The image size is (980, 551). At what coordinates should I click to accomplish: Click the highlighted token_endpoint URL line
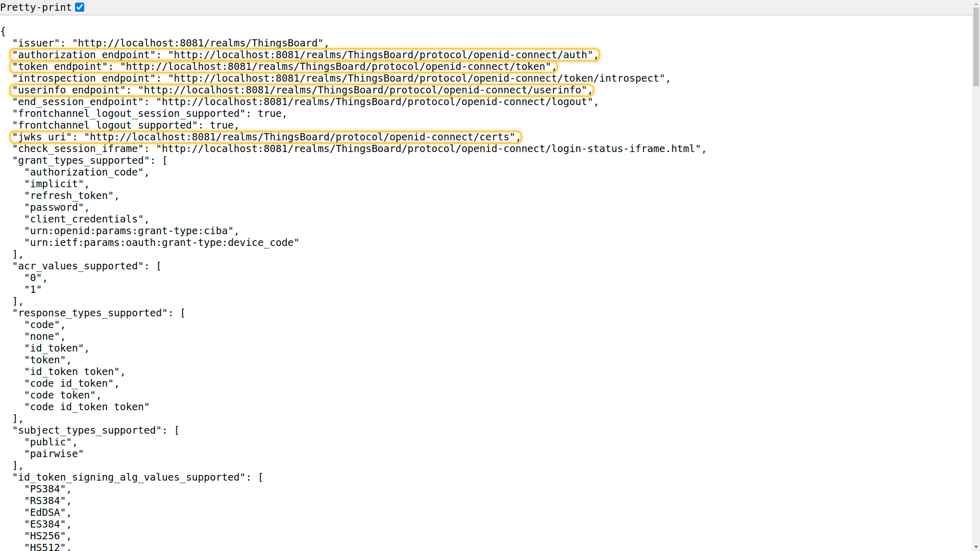click(283, 67)
